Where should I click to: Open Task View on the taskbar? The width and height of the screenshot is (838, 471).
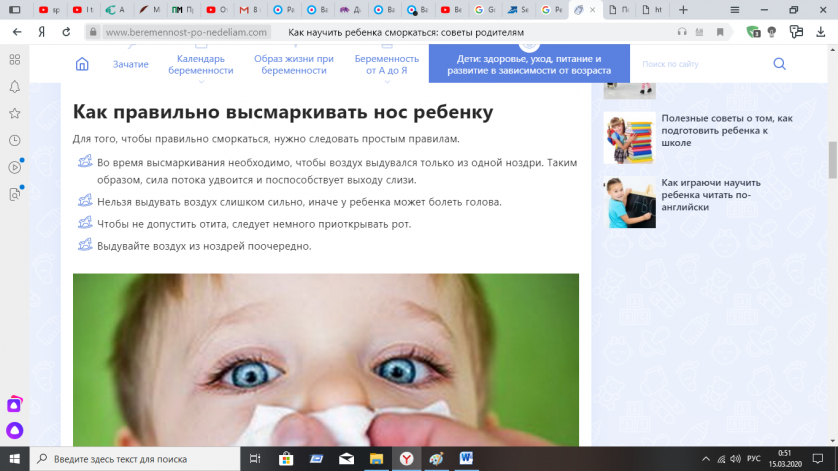(x=255, y=459)
